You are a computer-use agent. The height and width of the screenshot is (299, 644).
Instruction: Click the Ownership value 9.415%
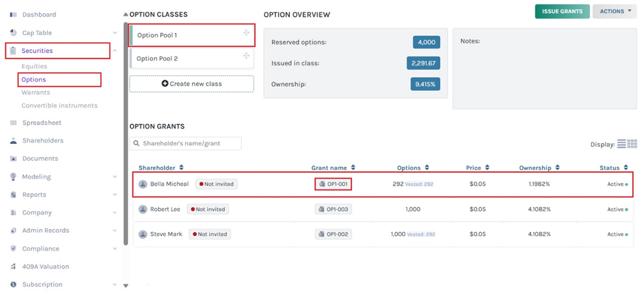coord(426,84)
